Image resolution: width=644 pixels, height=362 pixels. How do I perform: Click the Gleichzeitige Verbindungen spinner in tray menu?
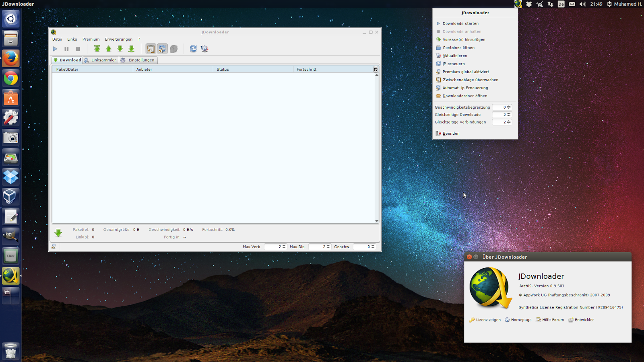pos(502,122)
